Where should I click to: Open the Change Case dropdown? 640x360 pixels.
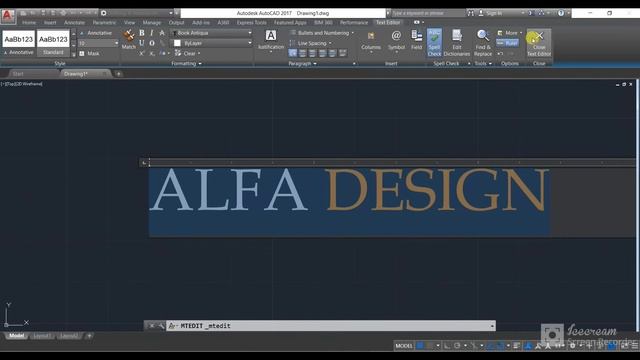[x=164, y=53]
